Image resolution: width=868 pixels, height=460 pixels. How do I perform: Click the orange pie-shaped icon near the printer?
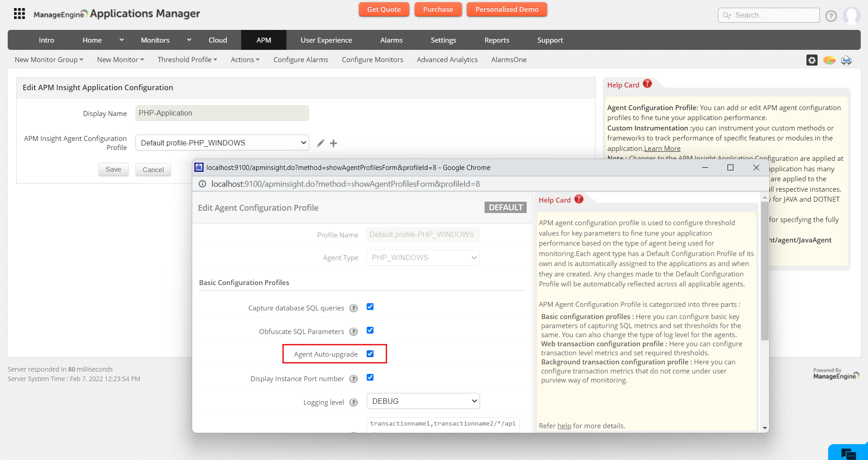tap(829, 60)
